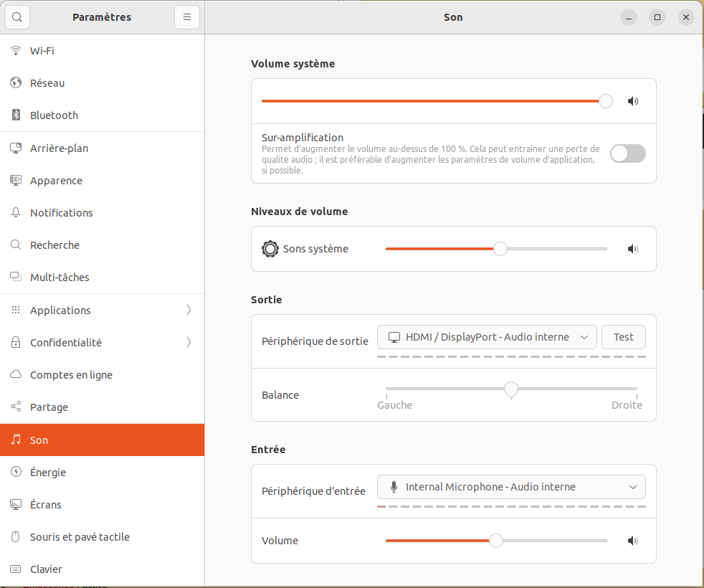This screenshot has width=704, height=588.
Task: Select Clavier text in sidebar
Action: point(46,569)
